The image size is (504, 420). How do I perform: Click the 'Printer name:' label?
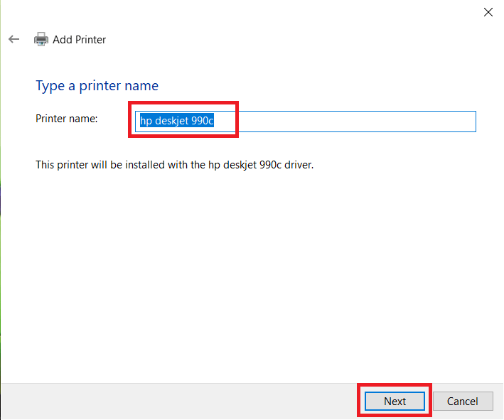click(67, 119)
